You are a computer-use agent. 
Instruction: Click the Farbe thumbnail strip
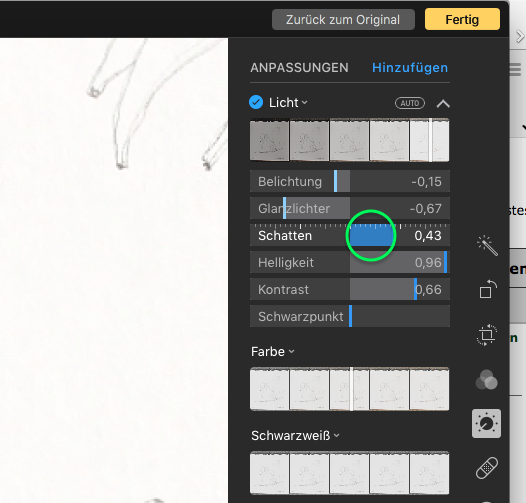tap(350, 389)
